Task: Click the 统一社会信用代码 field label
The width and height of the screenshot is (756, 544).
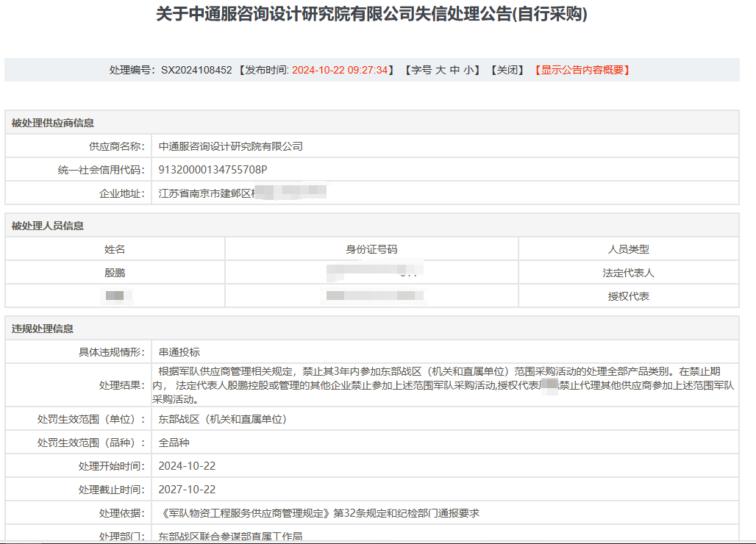Action: point(101,170)
